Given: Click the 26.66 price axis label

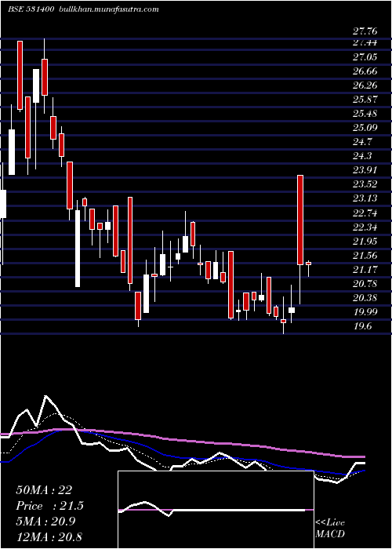Looking at the screenshot, I should pos(365,71).
